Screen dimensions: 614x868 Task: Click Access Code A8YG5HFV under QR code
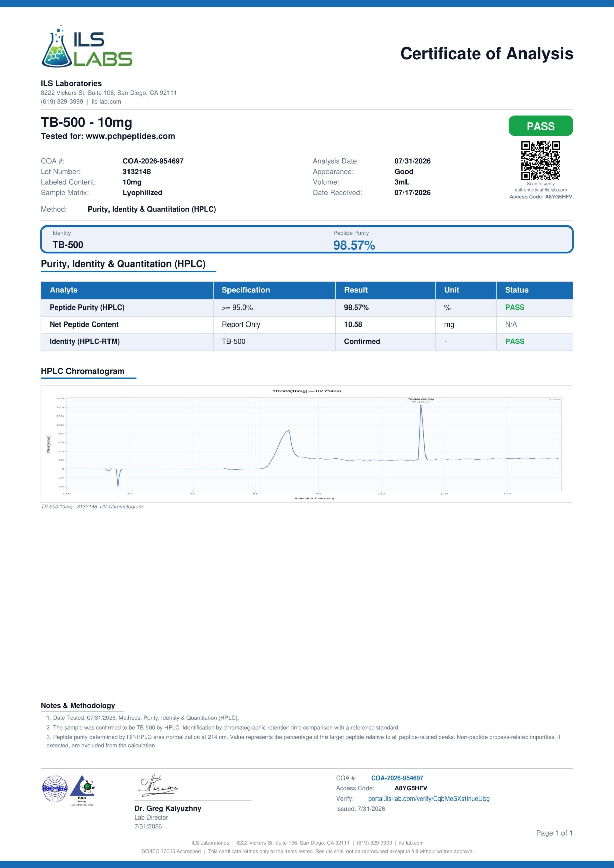click(x=541, y=197)
